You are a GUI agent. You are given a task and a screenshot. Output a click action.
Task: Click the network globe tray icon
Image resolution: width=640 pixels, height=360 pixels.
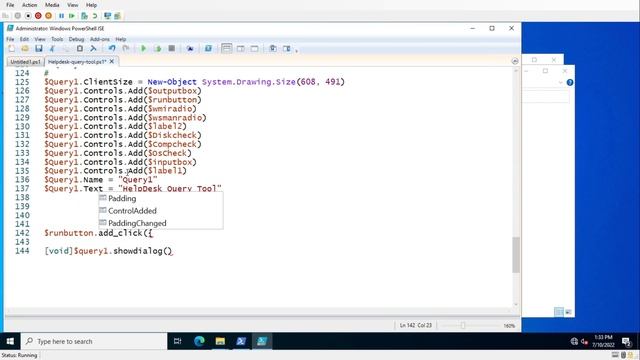coord(574,341)
